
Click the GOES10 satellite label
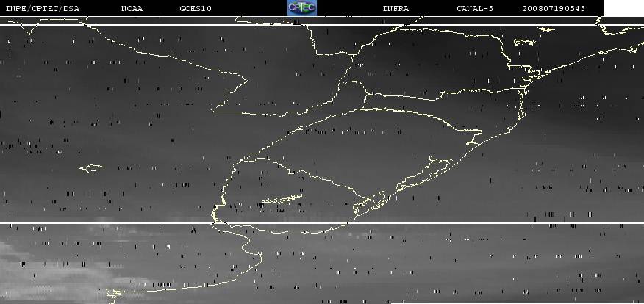click(195, 8)
